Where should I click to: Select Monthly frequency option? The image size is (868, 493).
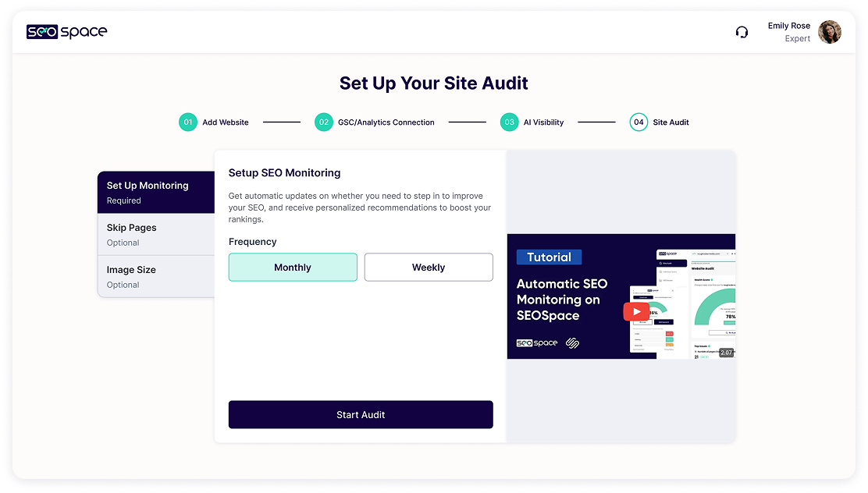tap(293, 268)
